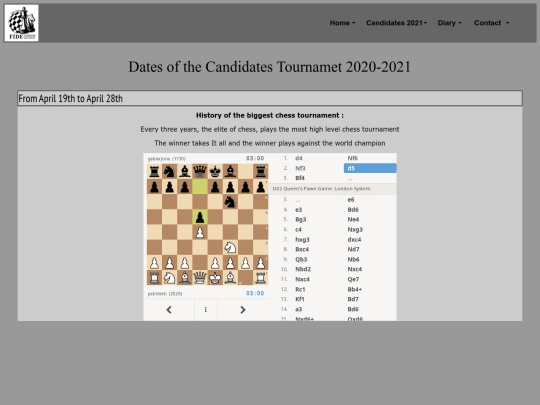Screen dimensions: 540x405
Task: Click the white pawn on e2
Action: 215,262
